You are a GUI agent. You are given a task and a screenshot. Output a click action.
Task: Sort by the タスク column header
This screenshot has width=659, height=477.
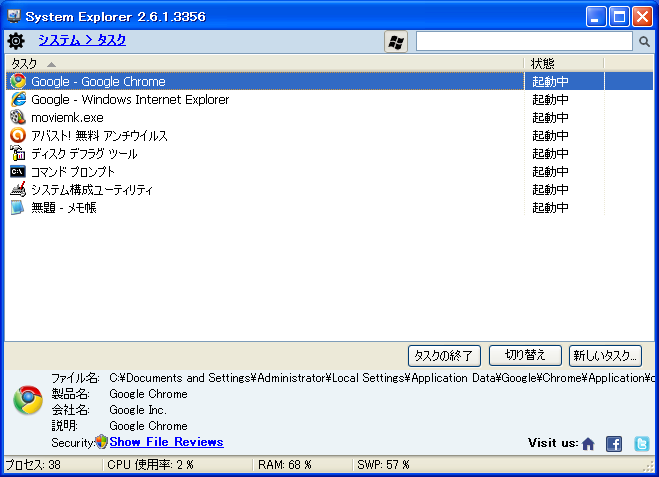coord(264,63)
